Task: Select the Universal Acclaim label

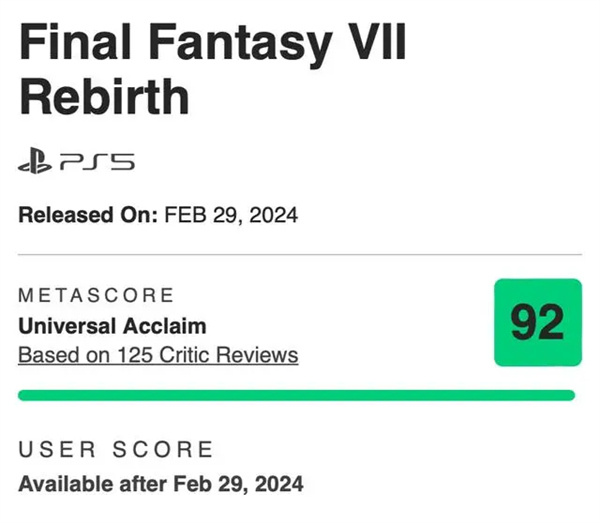Action: point(112,326)
